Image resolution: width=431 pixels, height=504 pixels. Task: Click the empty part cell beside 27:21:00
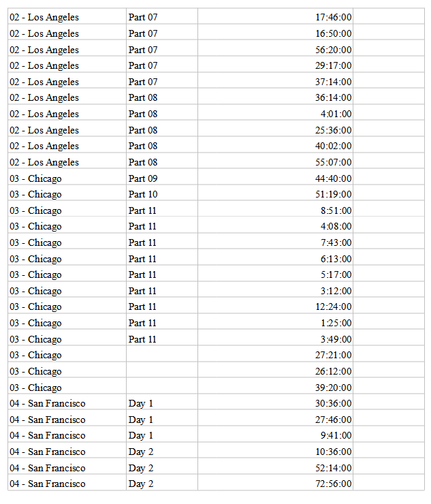point(161,355)
